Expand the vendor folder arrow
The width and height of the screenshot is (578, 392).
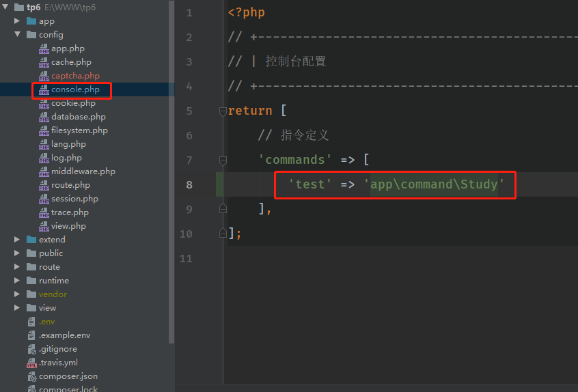[17, 294]
